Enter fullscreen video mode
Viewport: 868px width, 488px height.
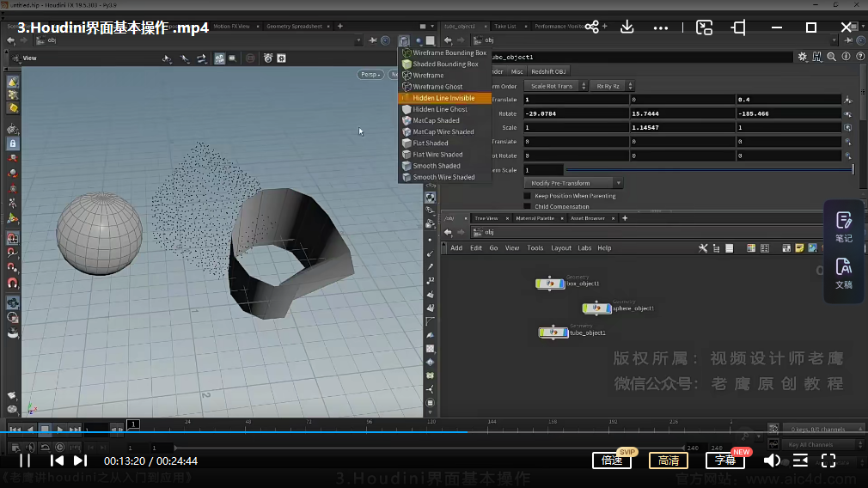(828, 461)
